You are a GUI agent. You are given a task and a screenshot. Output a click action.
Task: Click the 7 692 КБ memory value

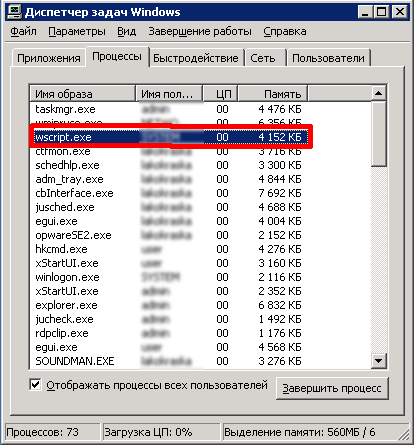click(280, 193)
